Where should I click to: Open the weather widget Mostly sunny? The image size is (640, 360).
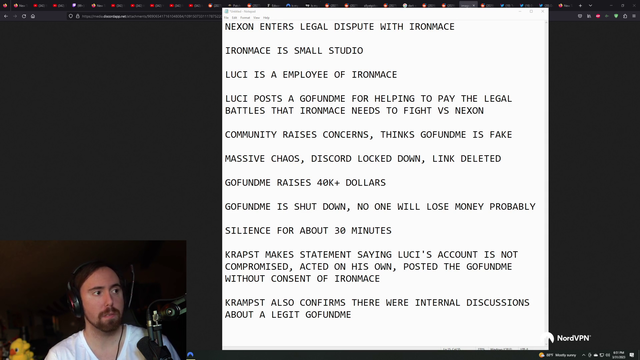pos(558,355)
